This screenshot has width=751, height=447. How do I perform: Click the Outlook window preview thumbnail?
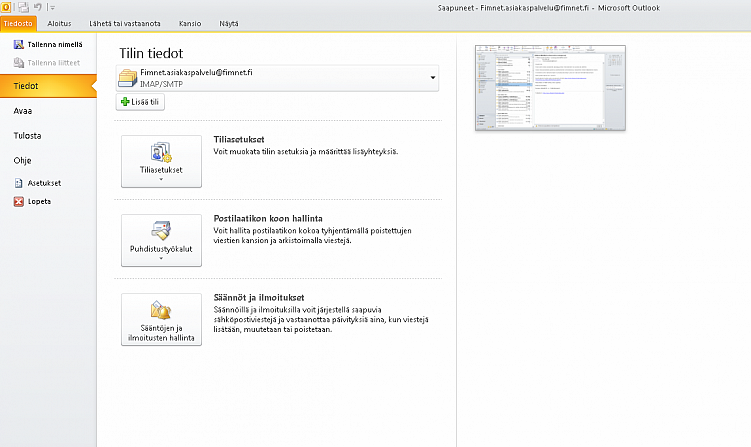pyautogui.click(x=550, y=88)
